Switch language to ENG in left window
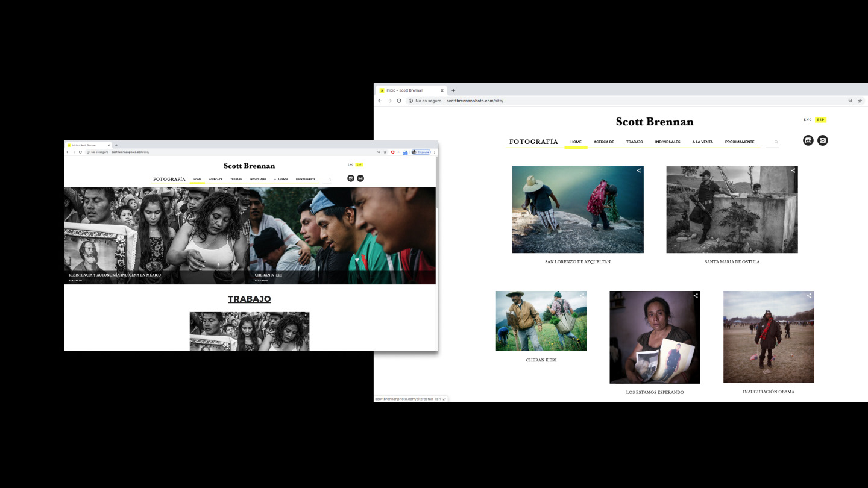This screenshot has height=488, width=868. [350, 164]
